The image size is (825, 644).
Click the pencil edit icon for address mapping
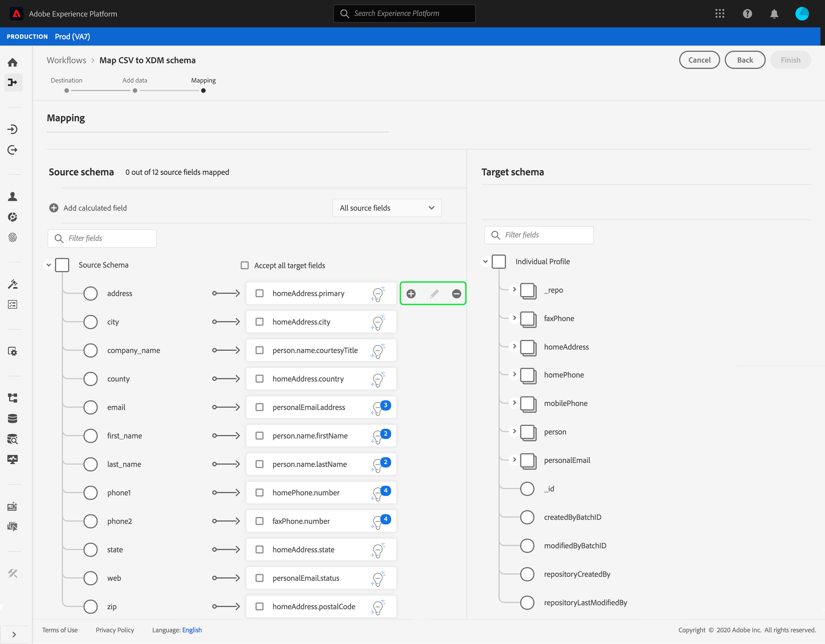tap(434, 294)
